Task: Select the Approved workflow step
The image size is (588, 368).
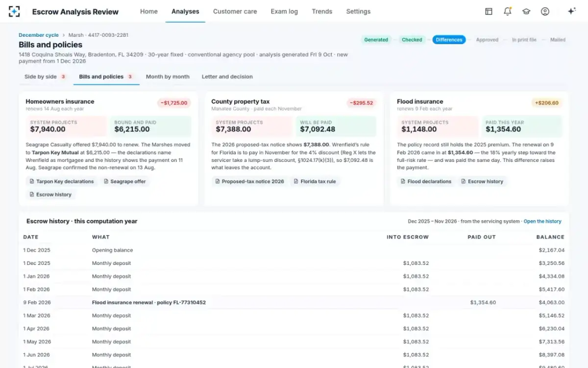Action: (487, 40)
